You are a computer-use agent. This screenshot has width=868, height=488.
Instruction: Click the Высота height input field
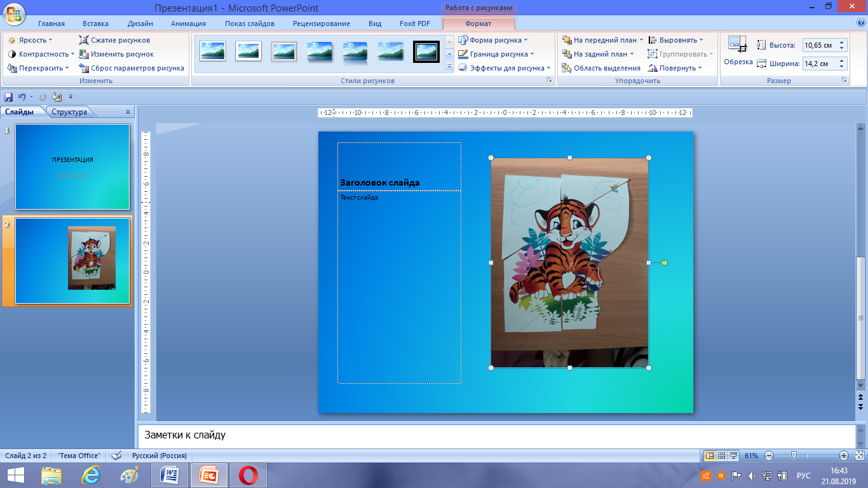825,45
